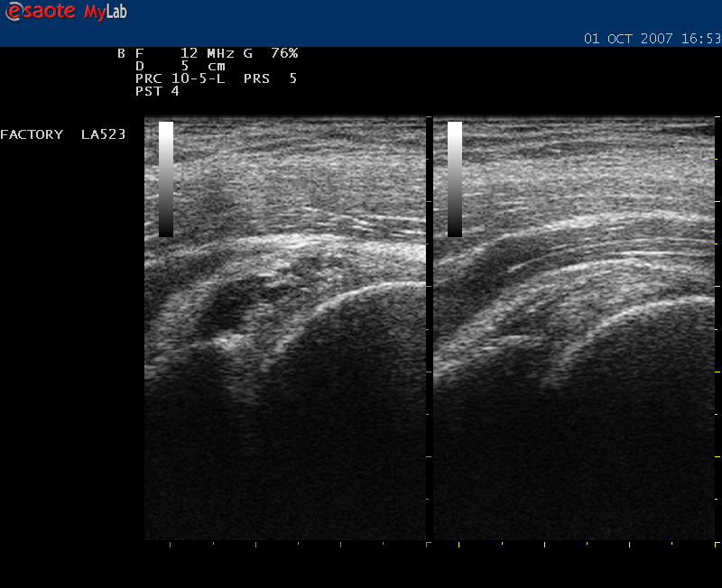Click the depth readout 5 cm
The width and height of the screenshot is (722, 588).
click(202, 66)
